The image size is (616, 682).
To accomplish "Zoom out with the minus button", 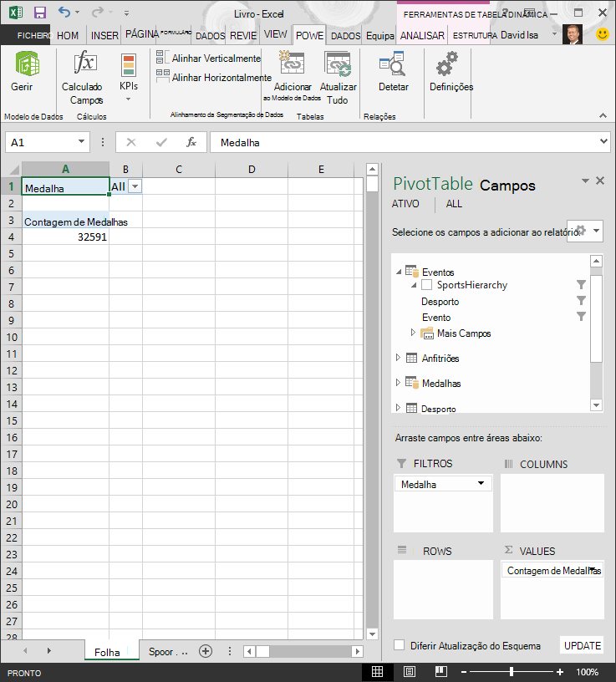I will 464,672.
